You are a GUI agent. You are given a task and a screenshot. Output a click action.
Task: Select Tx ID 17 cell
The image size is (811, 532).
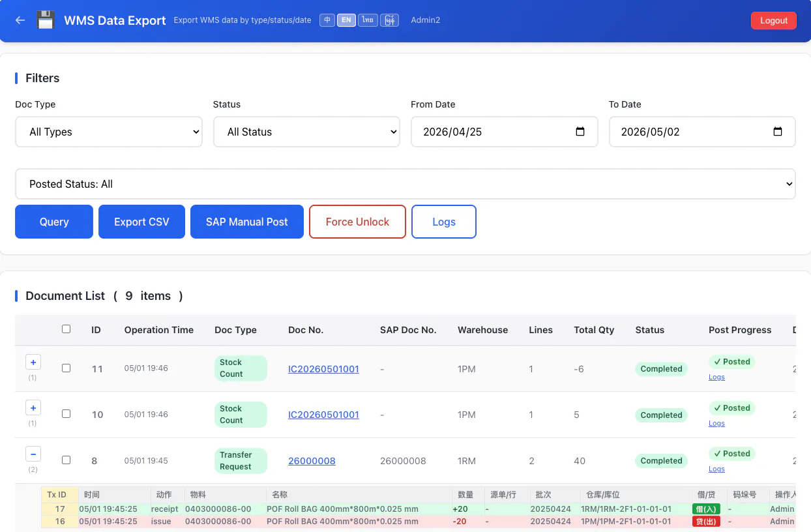[x=60, y=509]
